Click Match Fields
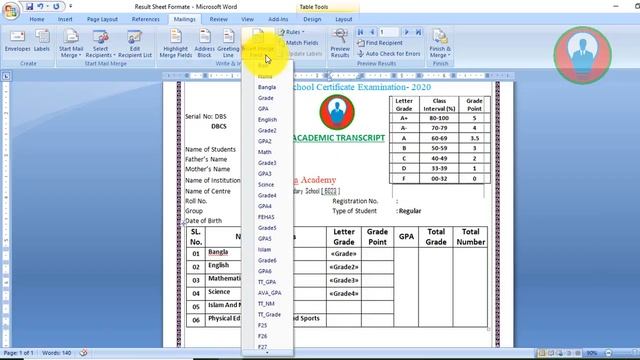 coord(299,43)
